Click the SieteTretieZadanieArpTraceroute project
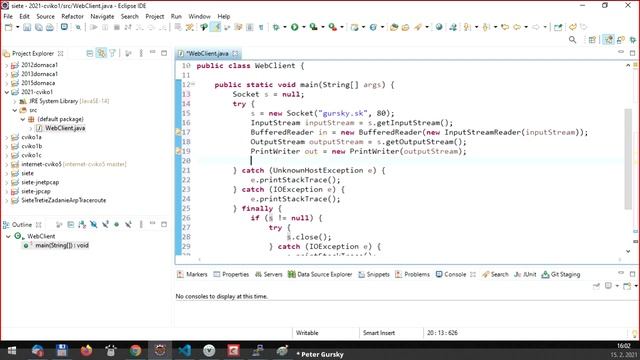Screen dimensions: 640x360 (x=64, y=200)
